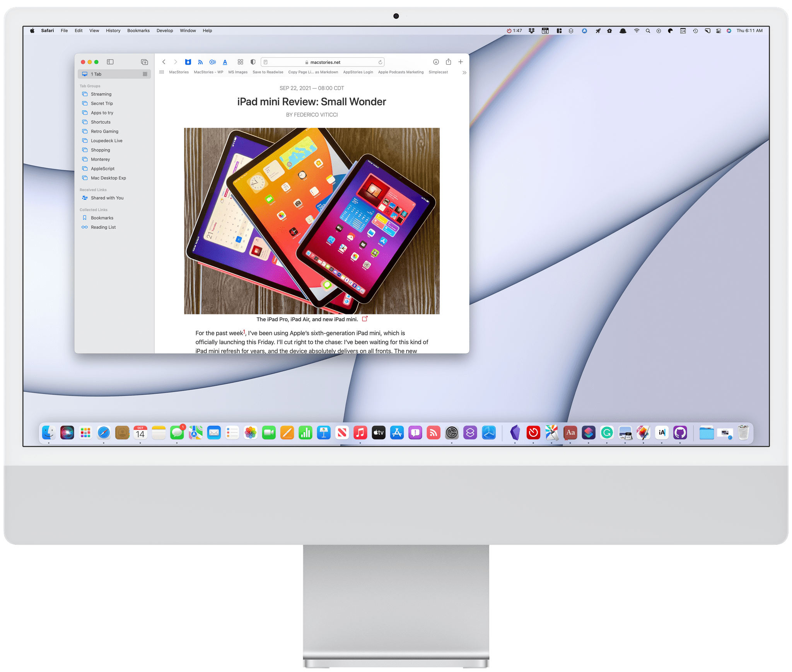Open the Simplecast bookmark
The height and width of the screenshot is (672, 792).
438,72
